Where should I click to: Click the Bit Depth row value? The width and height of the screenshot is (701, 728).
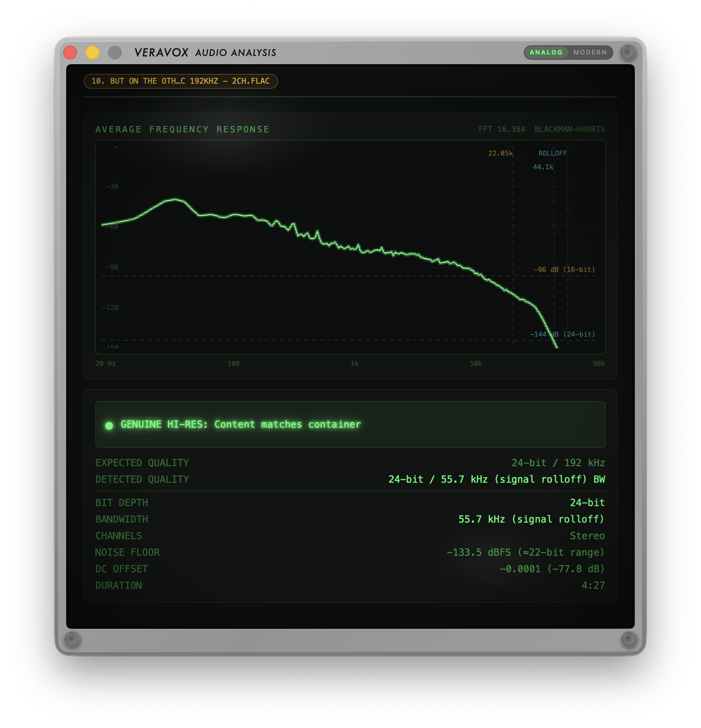588,503
